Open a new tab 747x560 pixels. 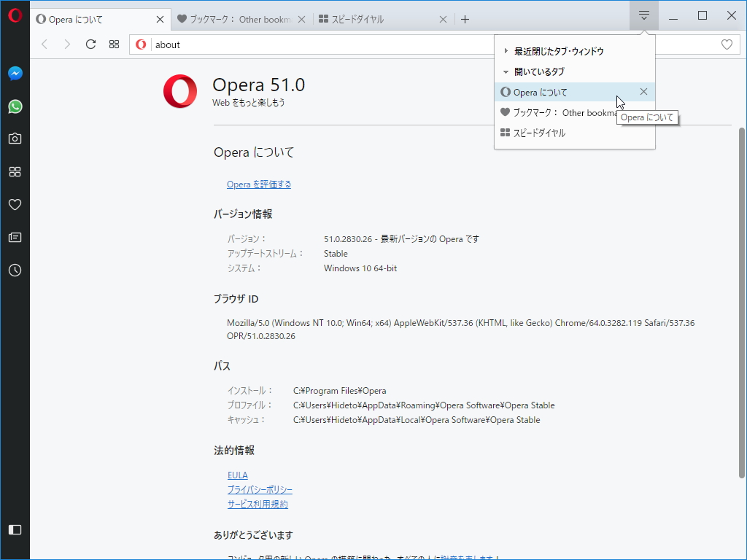tap(465, 19)
